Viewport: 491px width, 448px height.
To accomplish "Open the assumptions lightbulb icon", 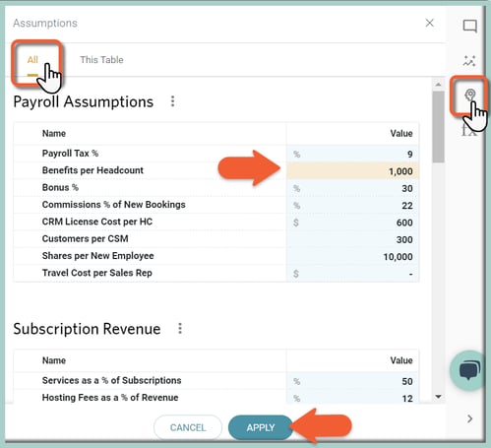I will pyautogui.click(x=470, y=95).
